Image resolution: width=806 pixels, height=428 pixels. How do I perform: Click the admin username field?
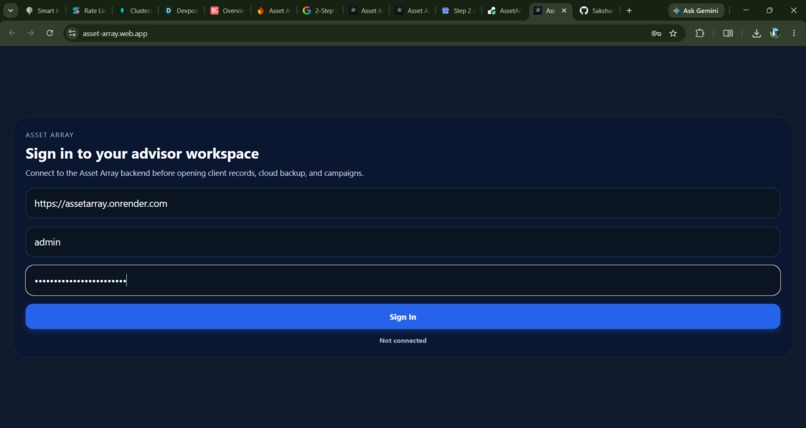click(403, 242)
